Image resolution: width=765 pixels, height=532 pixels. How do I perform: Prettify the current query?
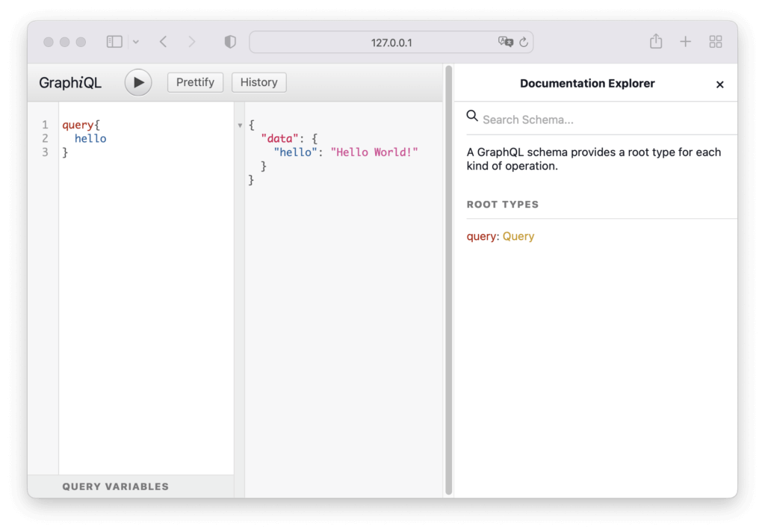pos(195,82)
